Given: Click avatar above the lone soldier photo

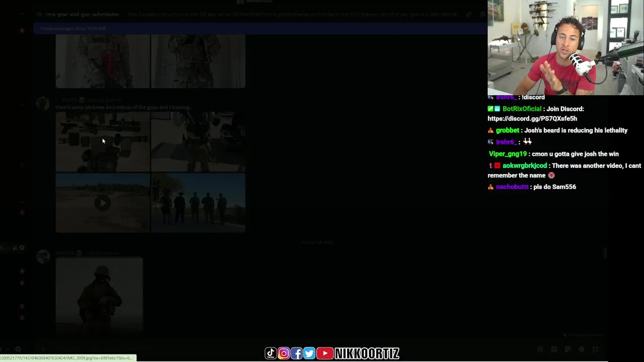Looking at the screenshot, I should point(43,256).
